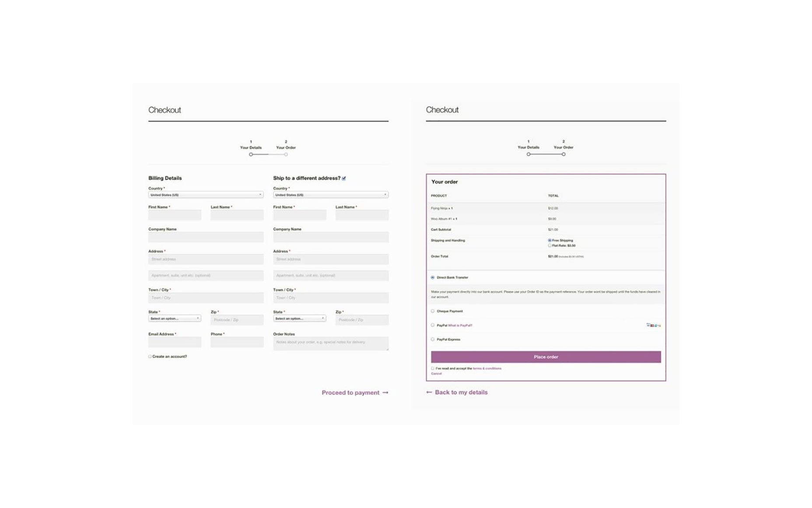
Task: Focus billing First Name field
Action: [175, 215]
